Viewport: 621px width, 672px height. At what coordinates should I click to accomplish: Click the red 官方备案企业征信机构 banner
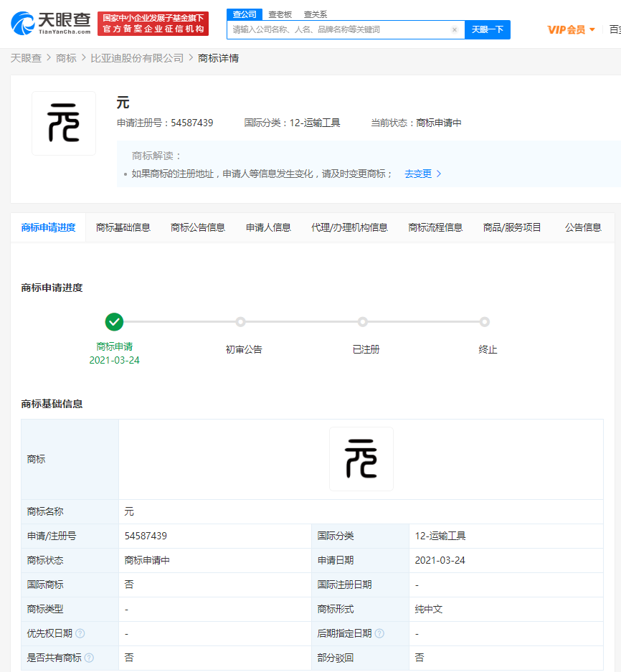coord(153,24)
